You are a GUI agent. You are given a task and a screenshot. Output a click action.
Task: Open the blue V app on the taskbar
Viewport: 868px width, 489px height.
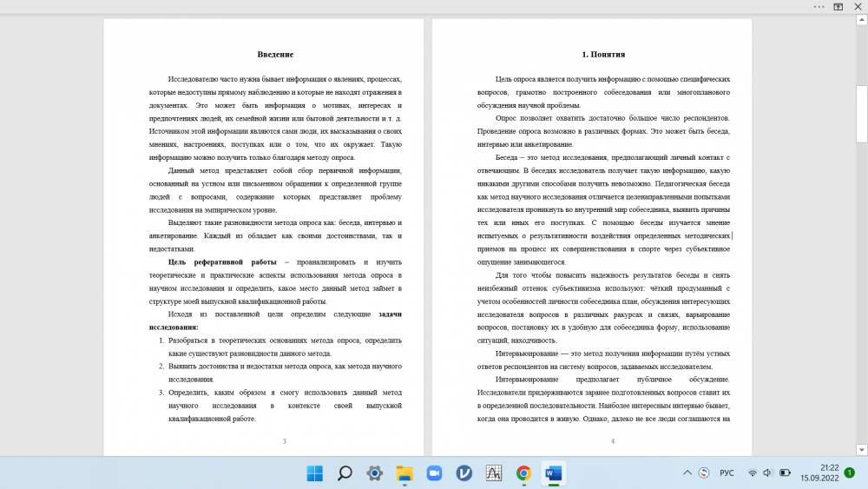click(x=464, y=473)
